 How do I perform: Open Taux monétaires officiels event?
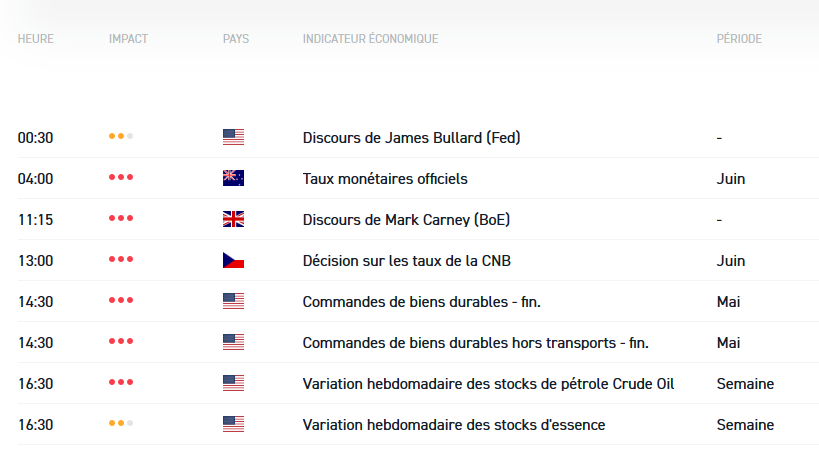coord(385,179)
